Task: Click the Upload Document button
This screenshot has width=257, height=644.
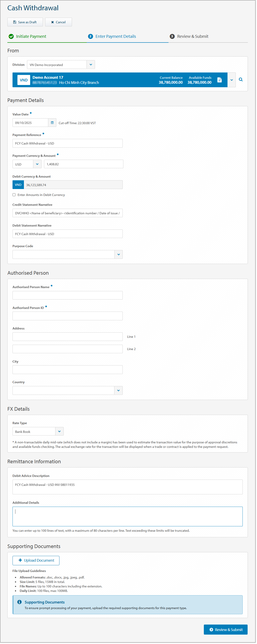Action: 36,561
